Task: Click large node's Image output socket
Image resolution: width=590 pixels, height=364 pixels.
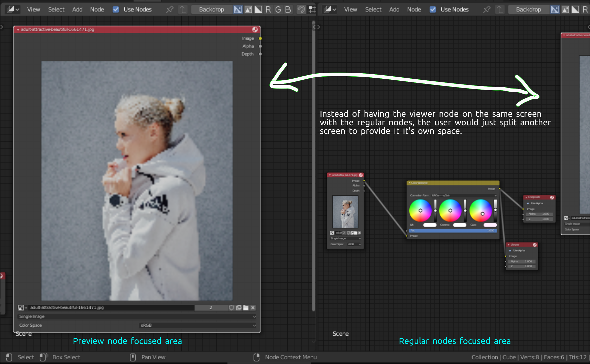Action: [x=260, y=38]
